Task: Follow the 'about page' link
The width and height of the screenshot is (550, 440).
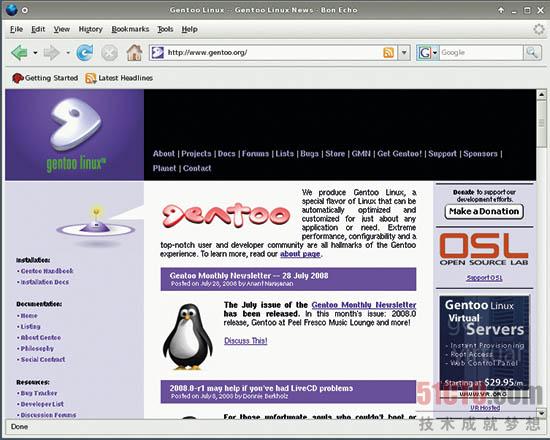Action: pyautogui.click(x=300, y=254)
